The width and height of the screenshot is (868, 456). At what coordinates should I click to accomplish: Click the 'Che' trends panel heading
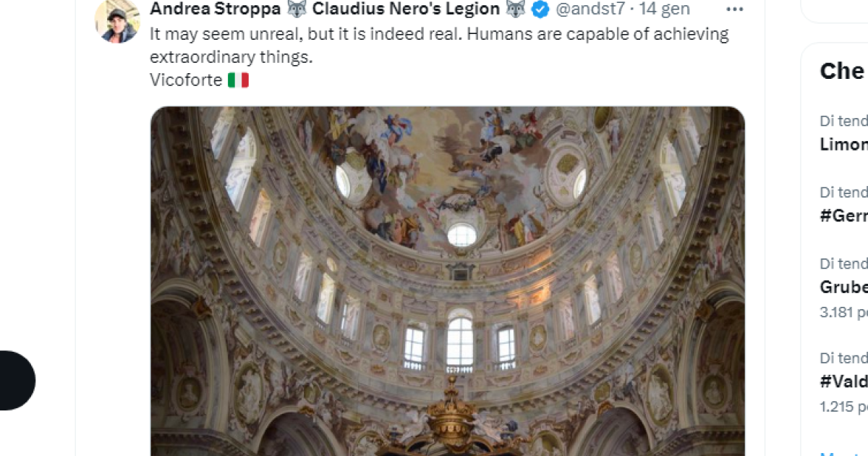842,71
